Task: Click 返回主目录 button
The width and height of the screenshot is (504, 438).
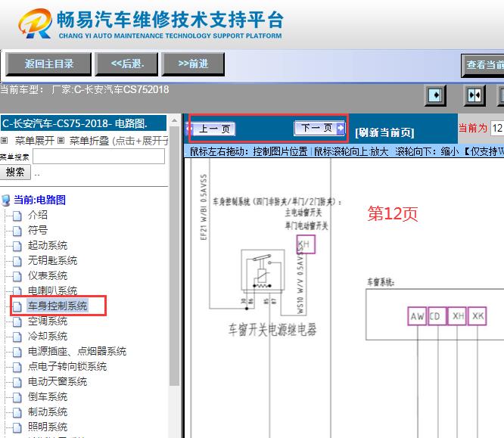Action: (49, 64)
